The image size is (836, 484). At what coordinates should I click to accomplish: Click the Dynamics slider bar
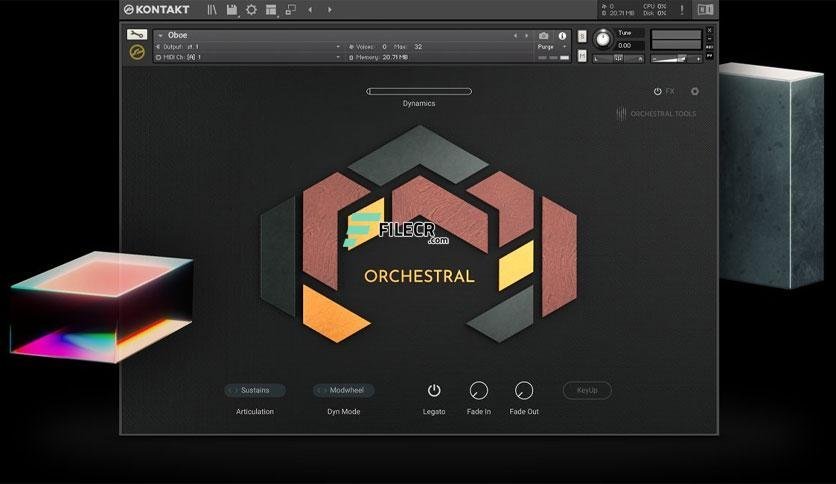click(x=419, y=91)
